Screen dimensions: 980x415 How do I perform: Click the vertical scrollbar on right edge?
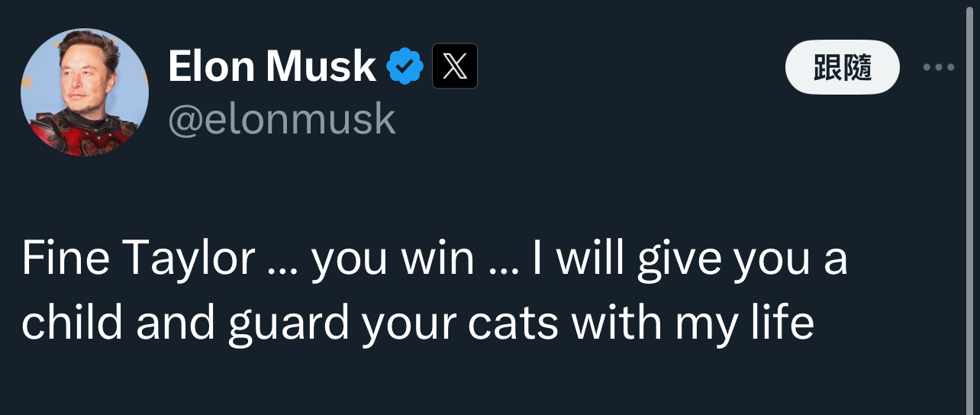(x=972, y=207)
